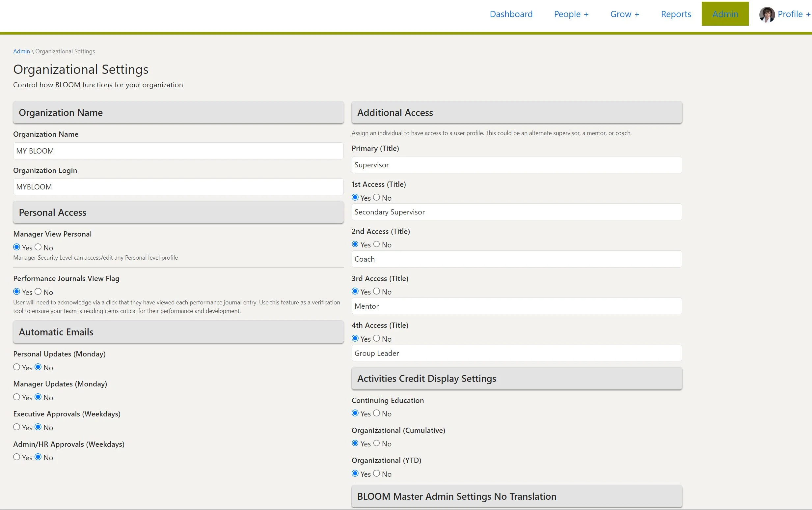Choose Yes for Manager Updates (Monday)
Screen dimensions: 812x510
point(16,397)
